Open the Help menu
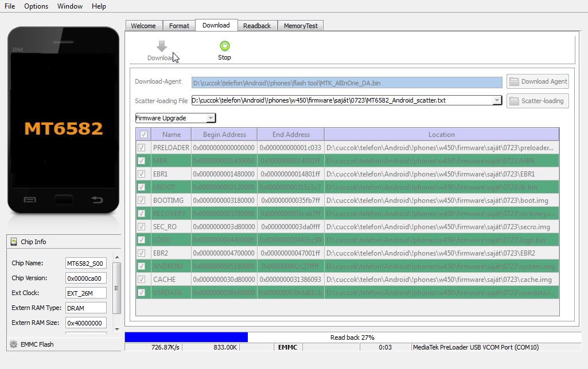This screenshot has width=588, height=369. (99, 6)
